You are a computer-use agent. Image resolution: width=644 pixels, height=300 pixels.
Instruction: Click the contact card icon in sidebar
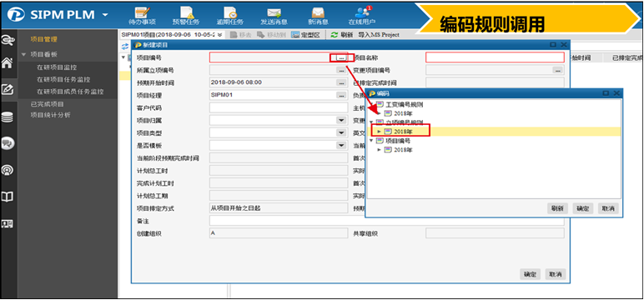pos(8,223)
